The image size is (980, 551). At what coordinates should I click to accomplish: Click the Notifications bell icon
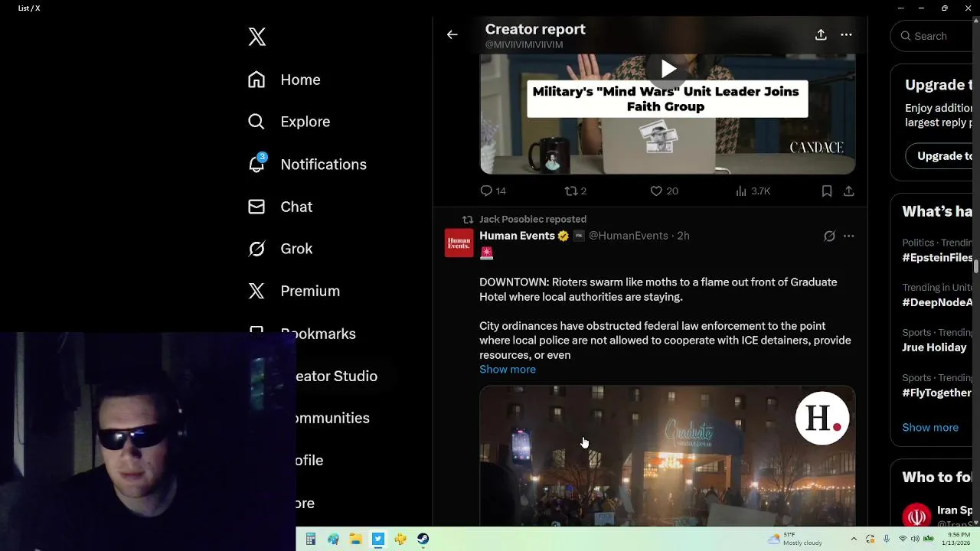point(256,164)
